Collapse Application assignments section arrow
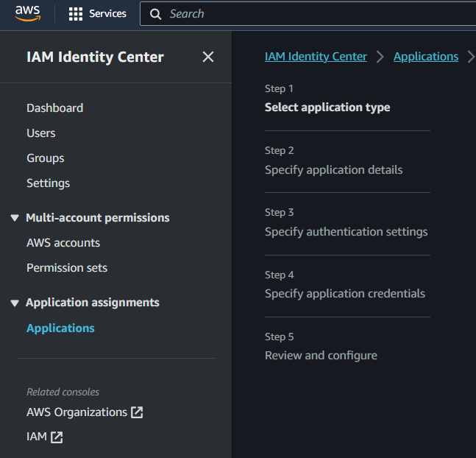 click(15, 303)
